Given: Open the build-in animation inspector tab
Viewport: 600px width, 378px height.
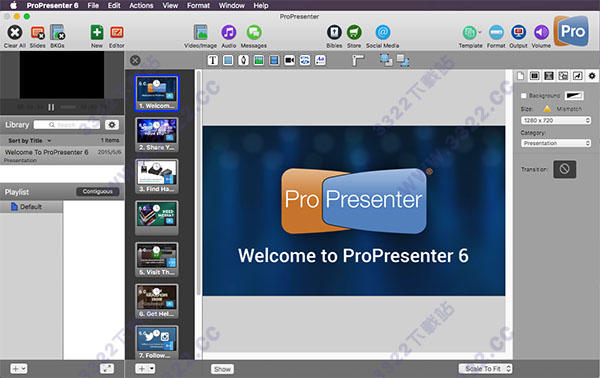Looking at the screenshot, I should pos(577,76).
